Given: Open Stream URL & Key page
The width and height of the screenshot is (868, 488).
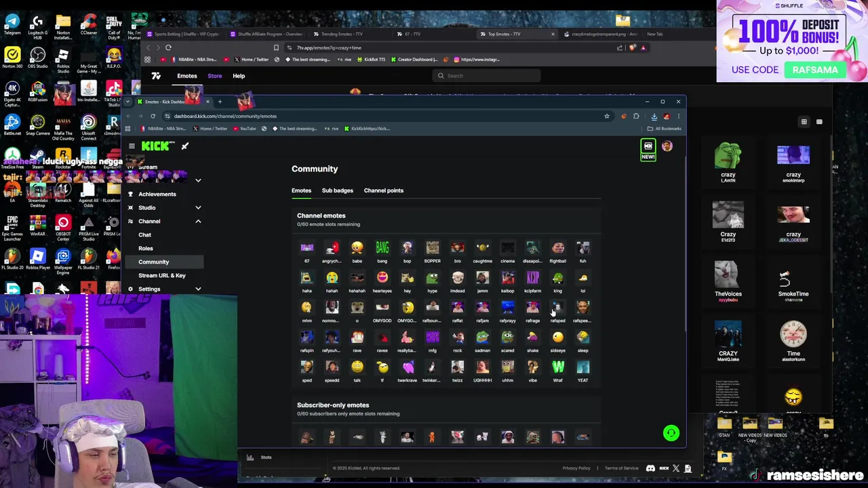Looking at the screenshot, I should [x=162, y=275].
